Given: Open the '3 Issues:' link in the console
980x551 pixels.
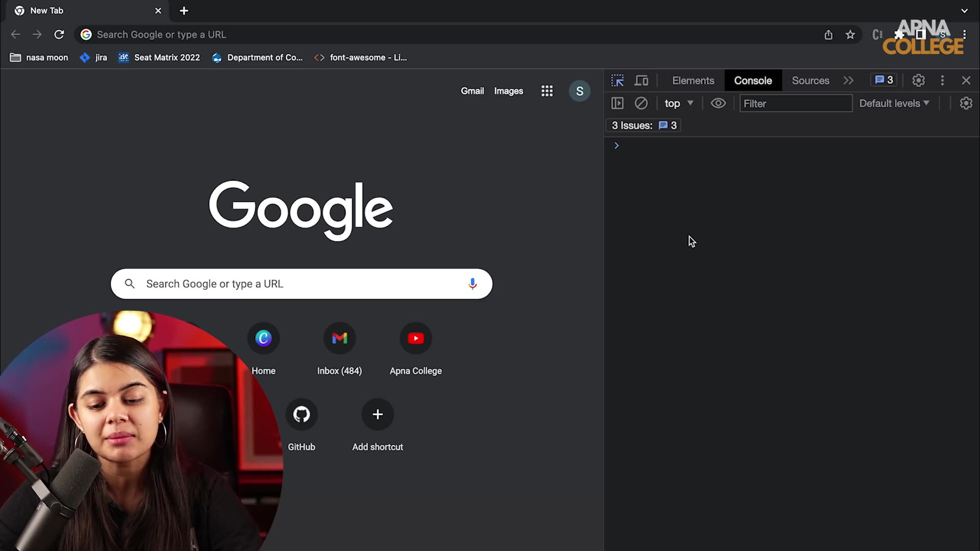Looking at the screenshot, I should 644,126.
